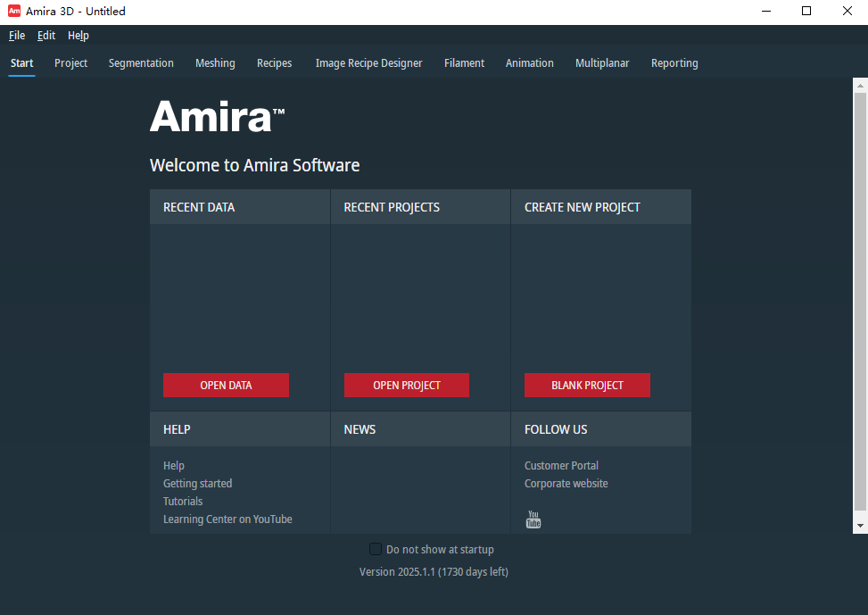Switch to the Segmentation tab
The height and width of the screenshot is (615, 868).
click(141, 63)
